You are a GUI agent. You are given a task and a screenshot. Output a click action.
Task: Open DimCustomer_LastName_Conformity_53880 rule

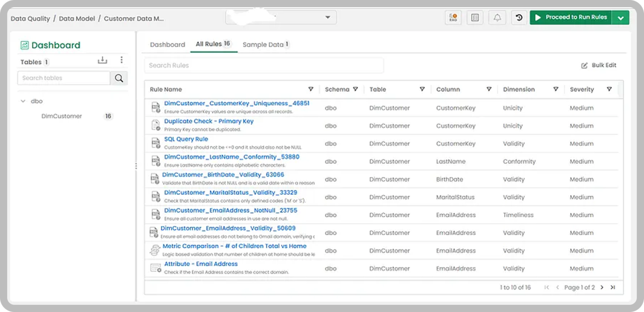pos(232,157)
